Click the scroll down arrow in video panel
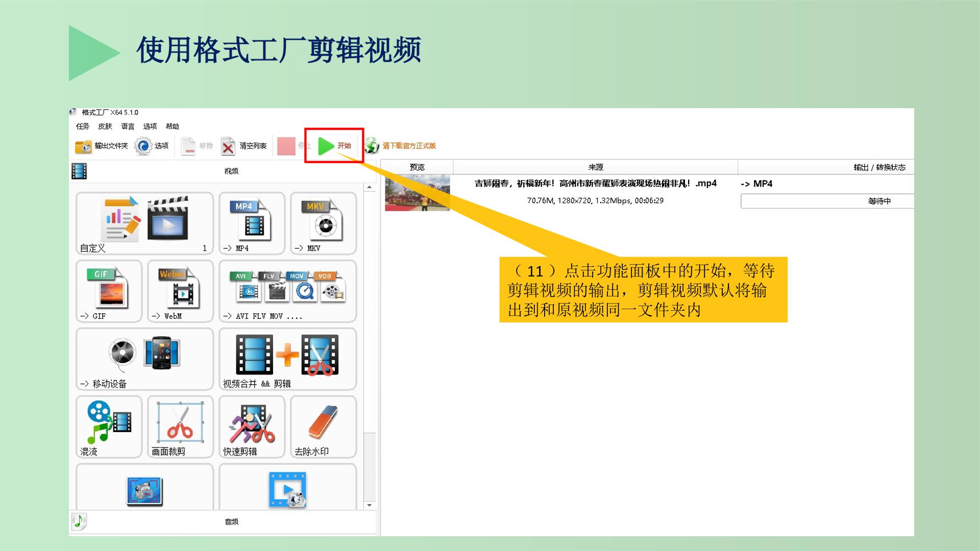Viewport: 980px width, 551px height. pos(370,505)
